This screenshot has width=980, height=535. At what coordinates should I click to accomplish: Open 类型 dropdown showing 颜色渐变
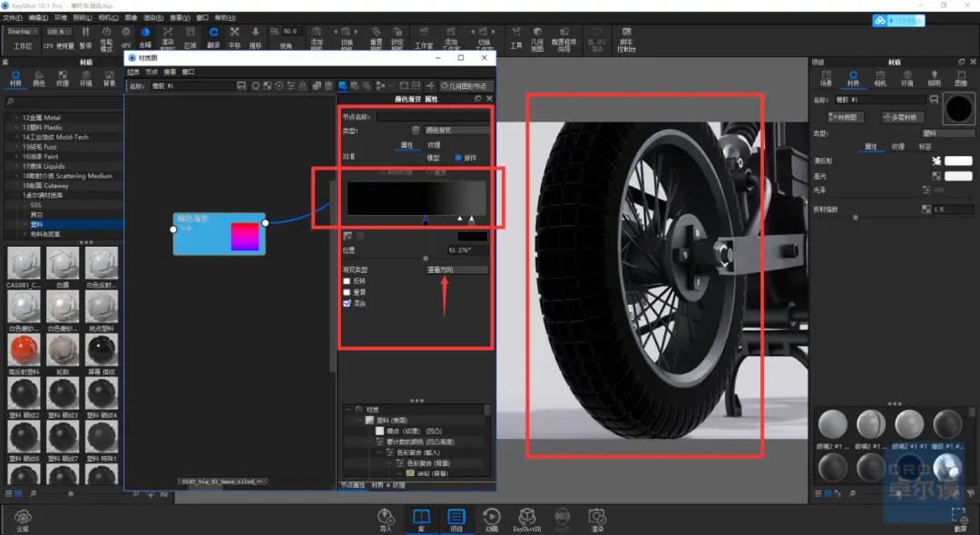coord(456,130)
